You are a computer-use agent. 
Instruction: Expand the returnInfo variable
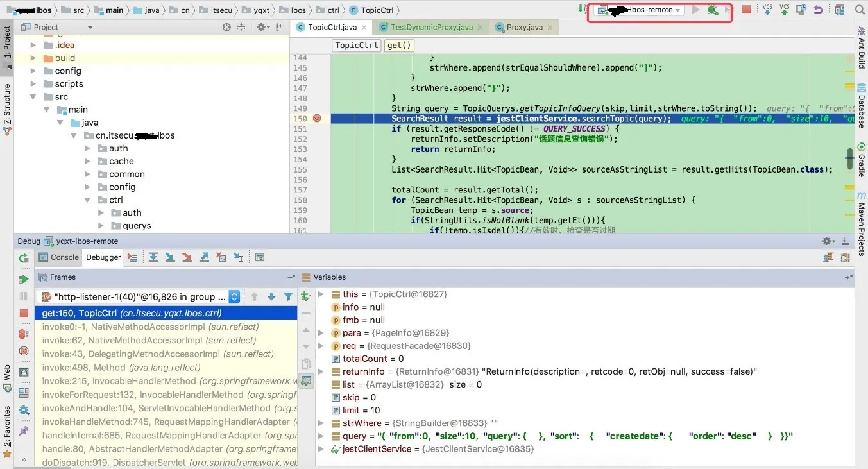pyautogui.click(x=321, y=371)
